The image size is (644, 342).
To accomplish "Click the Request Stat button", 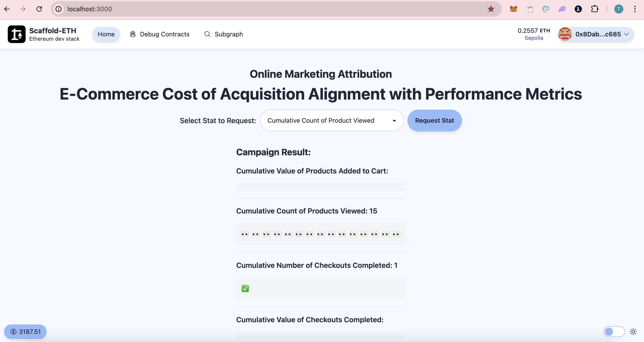I will (435, 120).
